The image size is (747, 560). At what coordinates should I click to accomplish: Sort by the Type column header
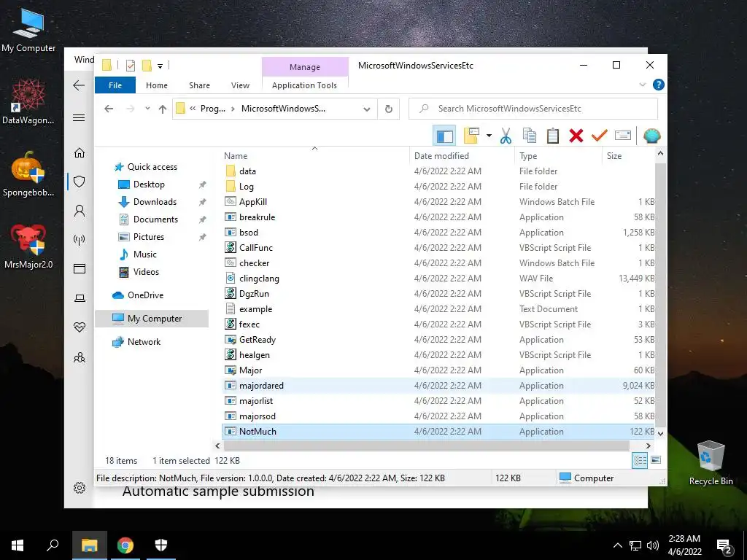point(528,156)
